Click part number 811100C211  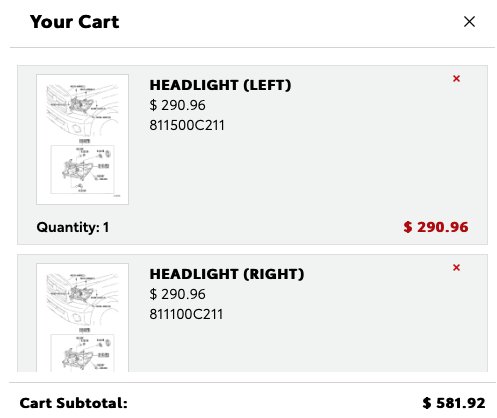click(x=186, y=314)
